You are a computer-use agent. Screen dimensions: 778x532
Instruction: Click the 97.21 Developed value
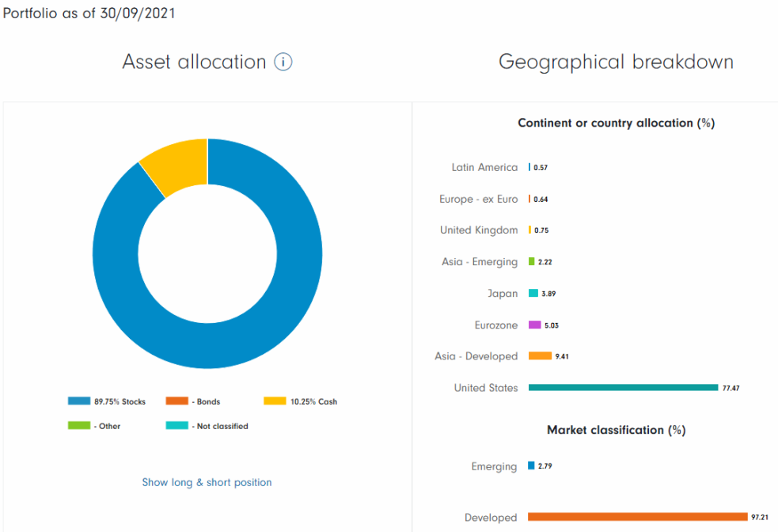pos(760,517)
